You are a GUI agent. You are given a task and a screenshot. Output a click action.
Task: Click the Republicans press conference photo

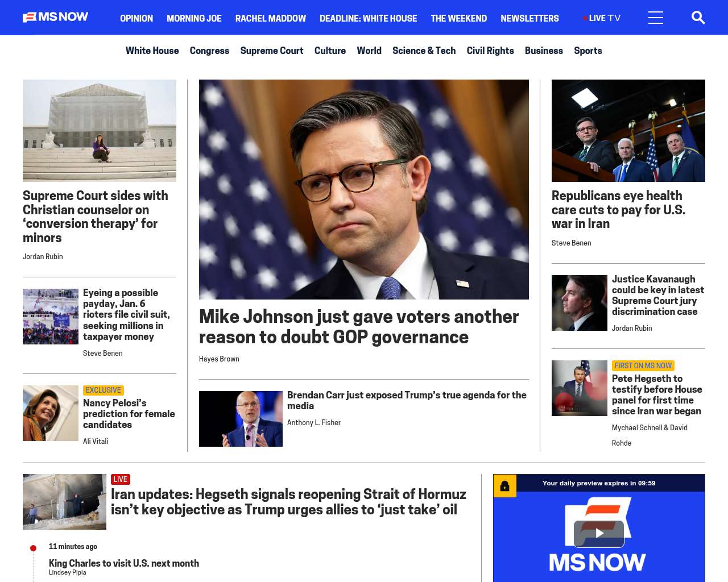pos(628,131)
